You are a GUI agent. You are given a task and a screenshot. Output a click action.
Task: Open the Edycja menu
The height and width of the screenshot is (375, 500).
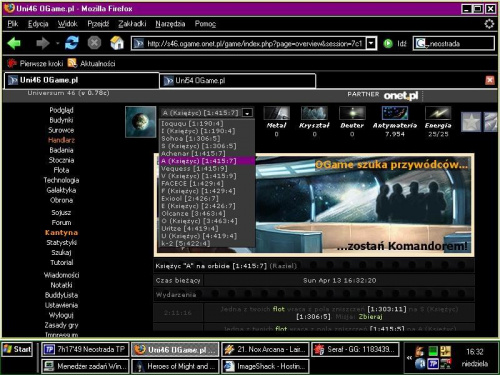pos(38,24)
